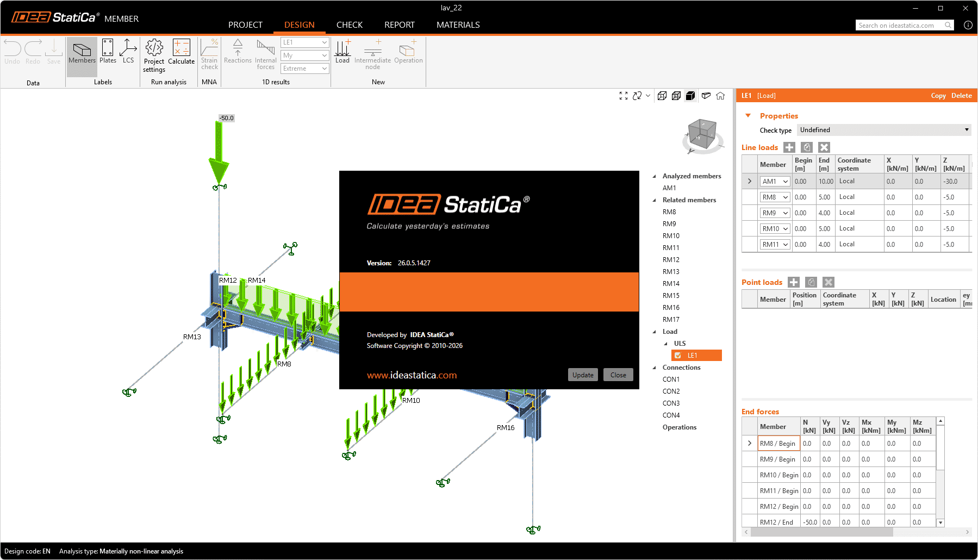
Task: Click the -30.0 Z value for AM1
Action: coord(955,182)
